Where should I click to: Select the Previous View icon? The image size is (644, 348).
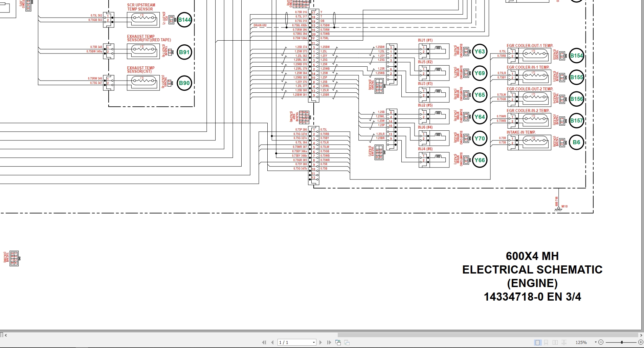click(338, 342)
